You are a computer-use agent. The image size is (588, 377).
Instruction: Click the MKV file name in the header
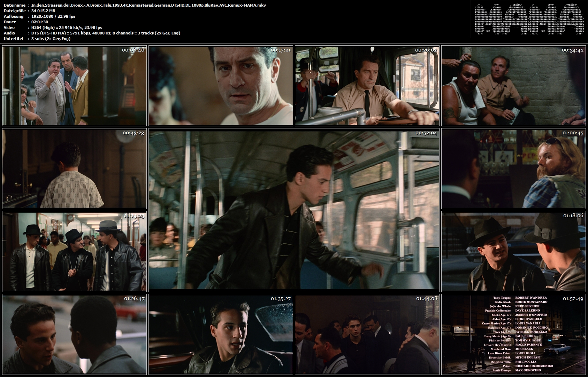tap(148, 5)
